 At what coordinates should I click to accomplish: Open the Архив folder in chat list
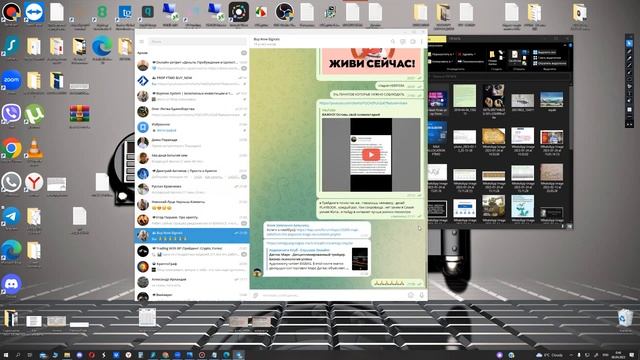tap(192, 53)
